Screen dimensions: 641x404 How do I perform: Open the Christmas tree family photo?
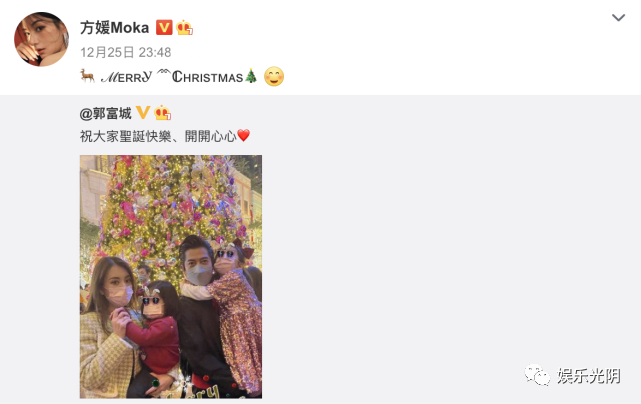171,276
